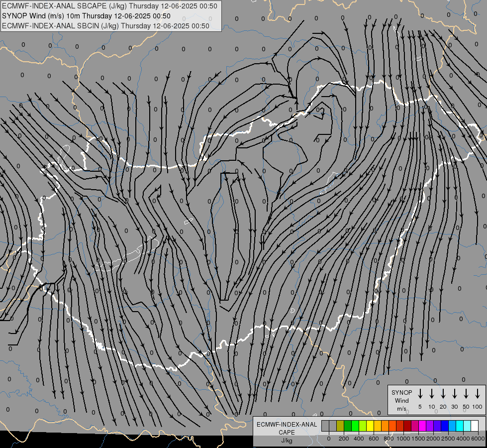Pick the white 6000 CAPE swatch
Screen dimensions: 487x448
[475, 426]
